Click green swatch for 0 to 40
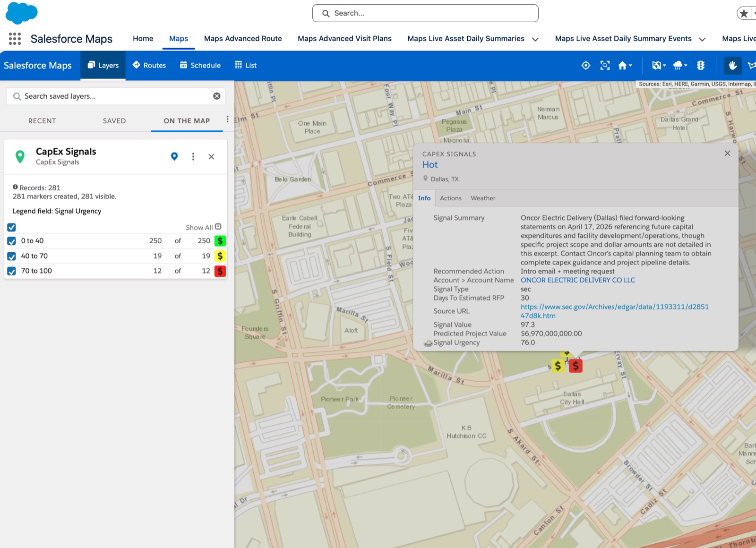Screen dimensions: 756x548 220,241
